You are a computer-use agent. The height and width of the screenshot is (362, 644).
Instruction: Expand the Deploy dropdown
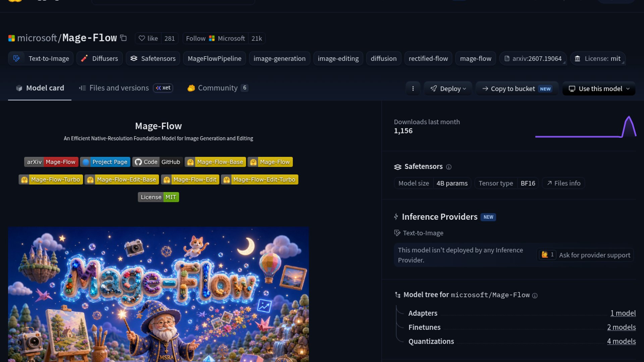click(448, 88)
